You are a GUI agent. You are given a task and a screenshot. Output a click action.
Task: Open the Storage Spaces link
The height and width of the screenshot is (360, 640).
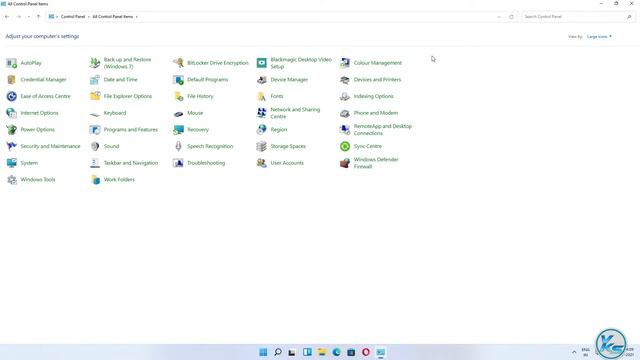[288, 146]
